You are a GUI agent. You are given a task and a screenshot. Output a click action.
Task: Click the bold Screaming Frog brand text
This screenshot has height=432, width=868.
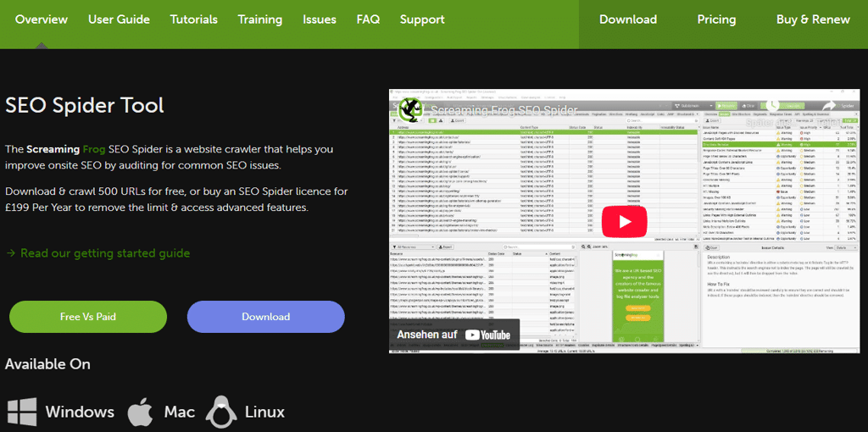(x=65, y=149)
